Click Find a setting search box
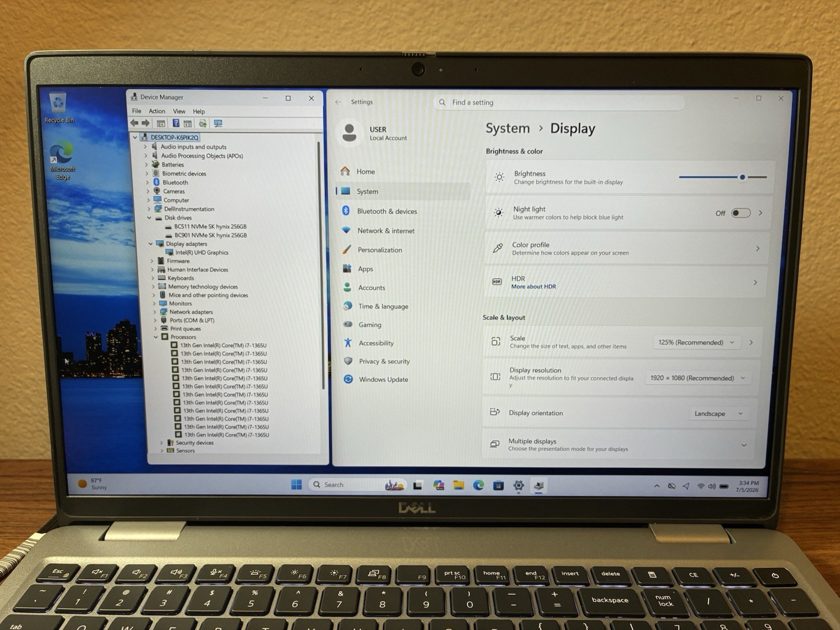The image size is (840, 630). [x=559, y=102]
